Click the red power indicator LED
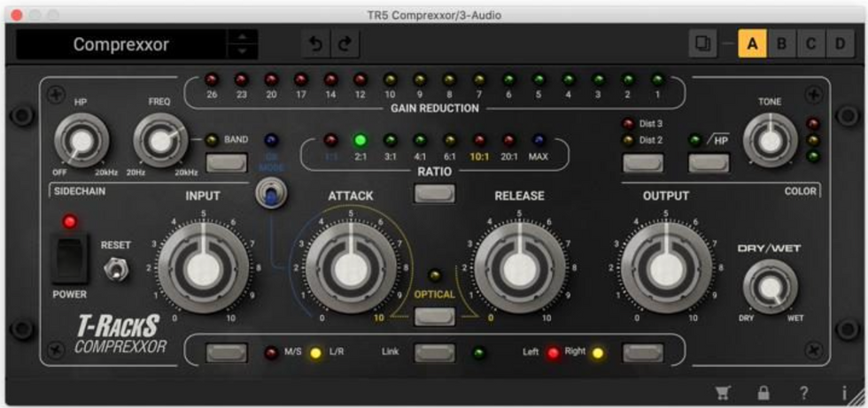The height and width of the screenshot is (408, 868). click(69, 221)
